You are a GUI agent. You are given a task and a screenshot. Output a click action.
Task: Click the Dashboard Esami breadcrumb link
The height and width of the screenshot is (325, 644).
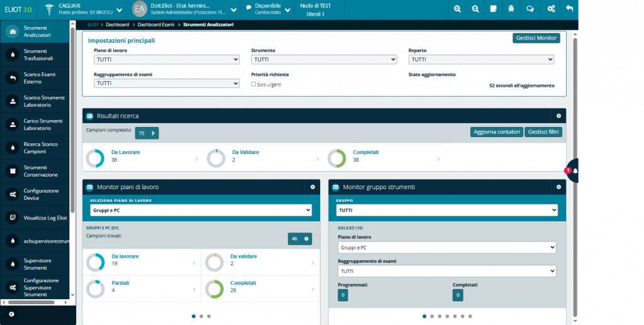[x=157, y=25]
